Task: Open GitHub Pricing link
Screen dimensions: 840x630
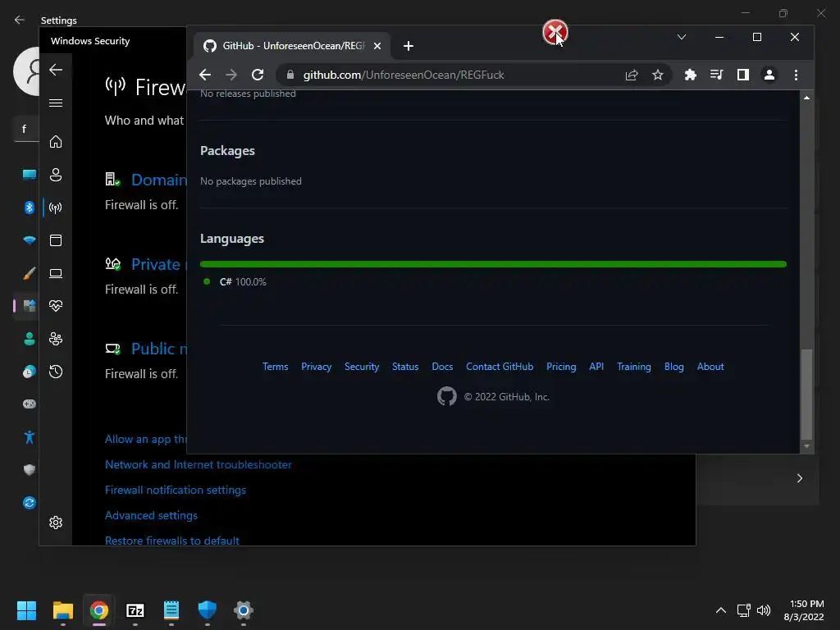Action: point(561,367)
